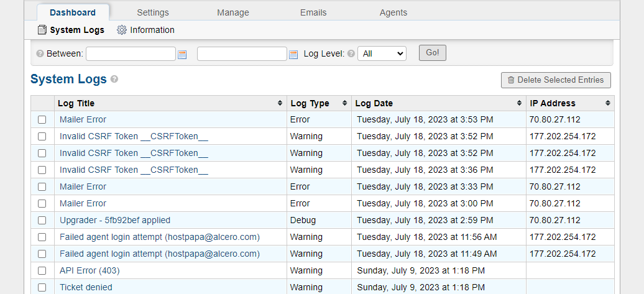Select the Upgrader 5fb92bef applied checkbox
Viewport: 644px width, 294px height.
[42, 221]
